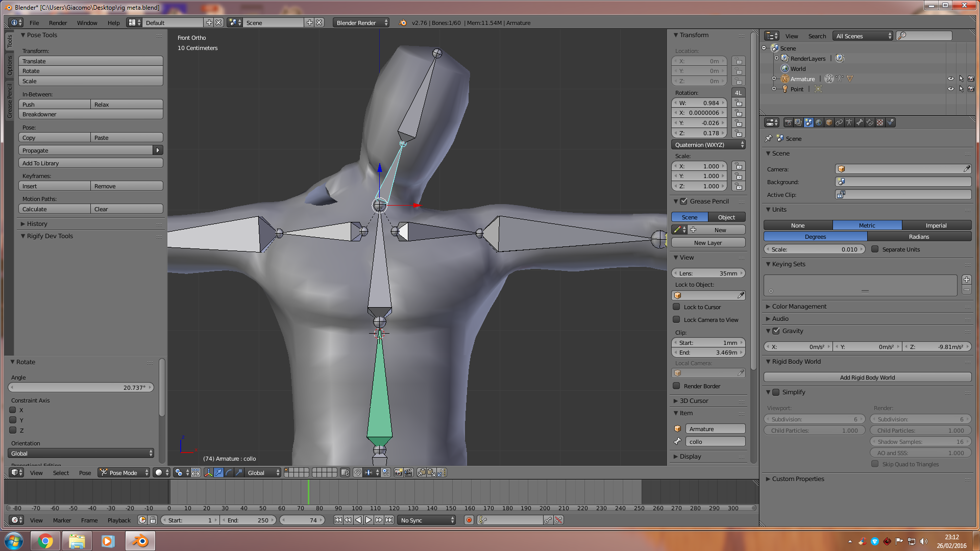The image size is (980, 551).
Task: Click the Translate button in Pose Tools
Action: 91,61
